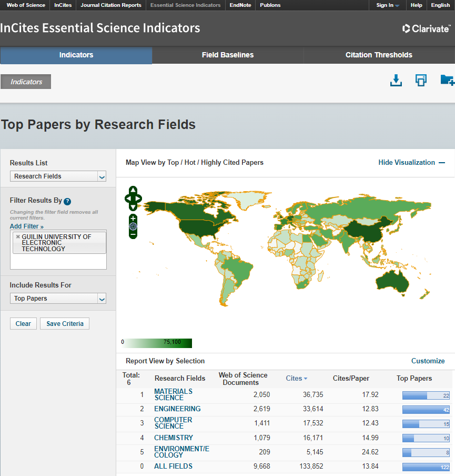Remove the Guilin University filter tag
Viewport: 455px width, 476px height.
[18, 237]
